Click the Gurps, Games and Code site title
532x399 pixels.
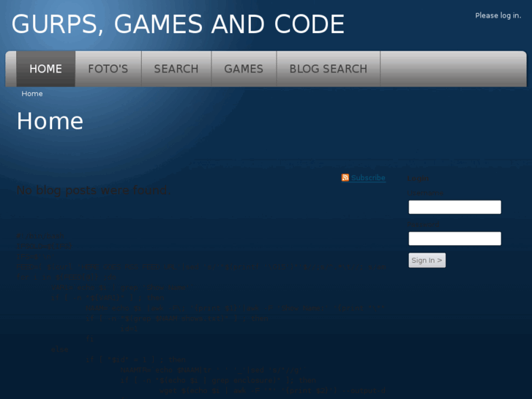178,24
